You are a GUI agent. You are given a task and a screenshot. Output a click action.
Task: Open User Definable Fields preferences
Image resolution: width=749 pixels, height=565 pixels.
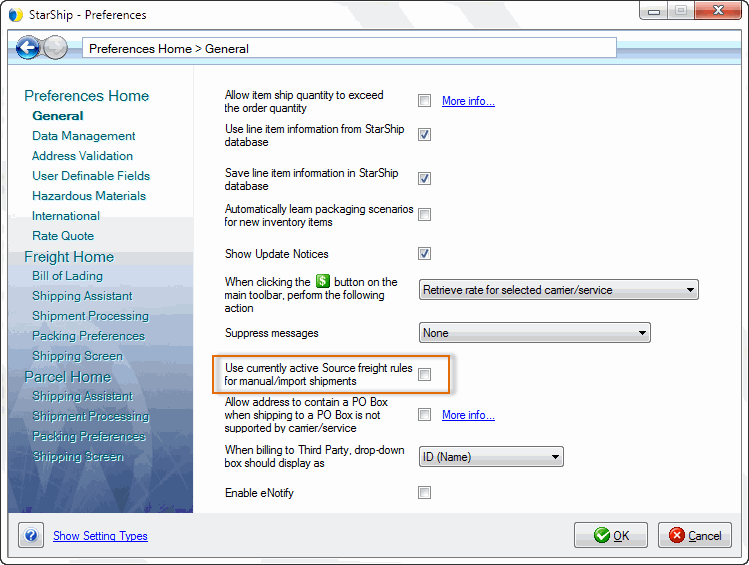click(91, 176)
